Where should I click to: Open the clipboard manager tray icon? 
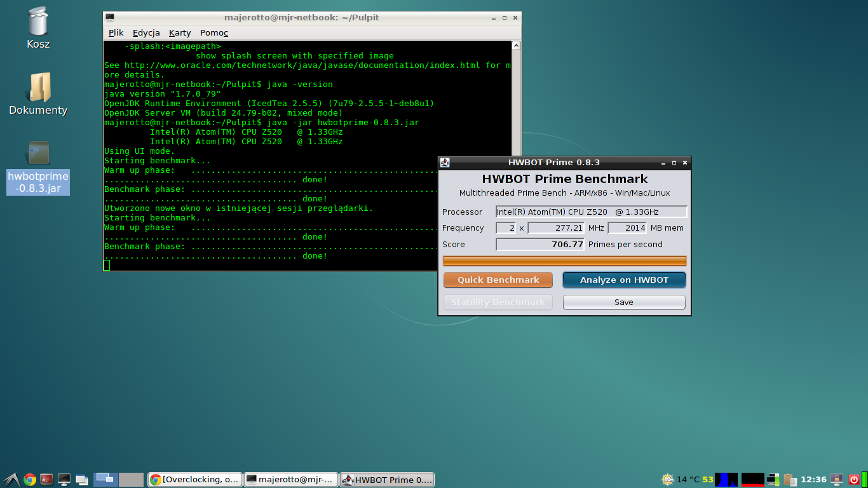click(790, 480)
